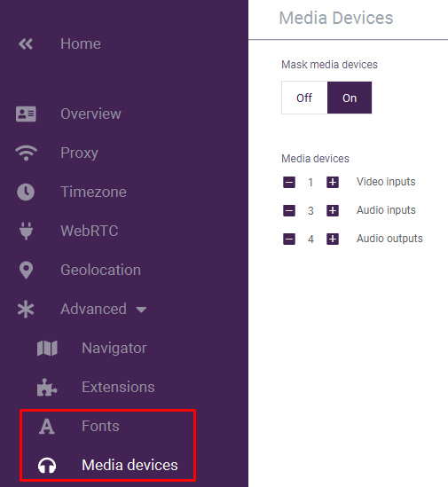Click the Extensions puzzle piece icon
Screen dimensions: 448x487
47,388
